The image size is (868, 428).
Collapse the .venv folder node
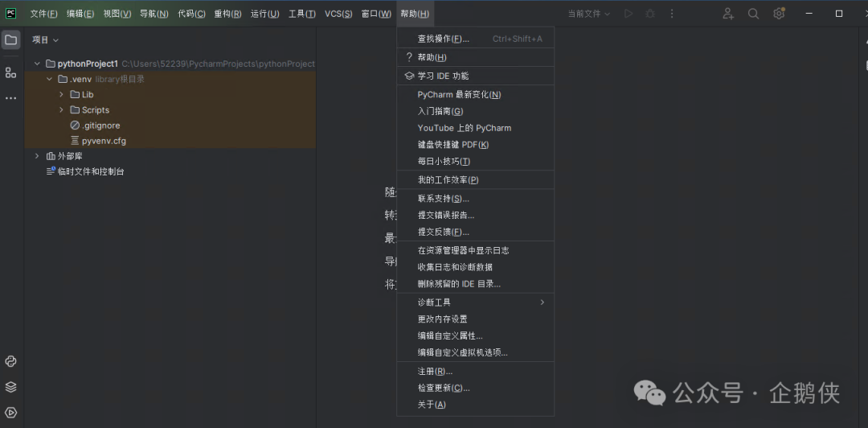coord(49,80)
